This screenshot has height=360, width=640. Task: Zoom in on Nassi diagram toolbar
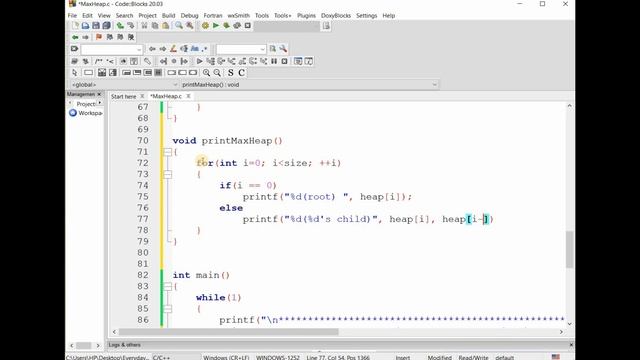(207, 73)
